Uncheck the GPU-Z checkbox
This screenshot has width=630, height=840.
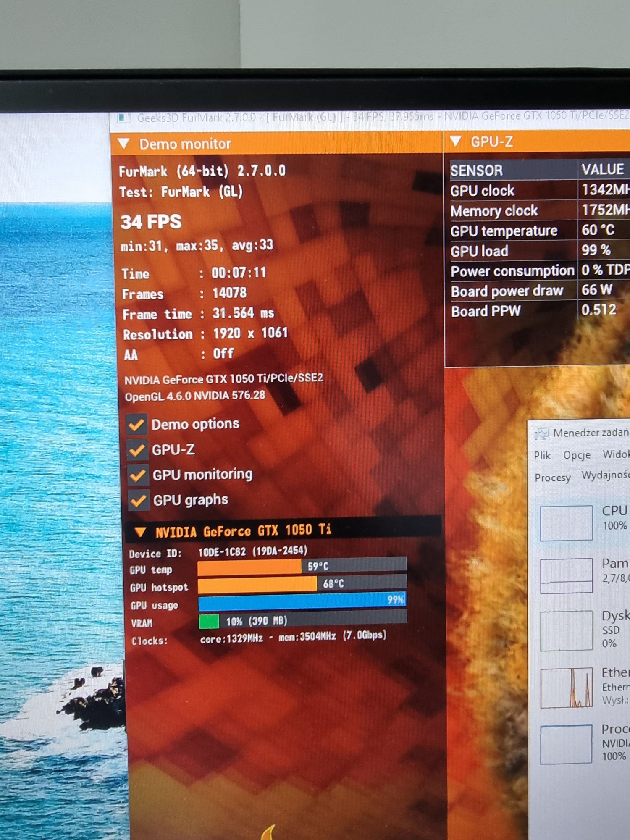coord(137,450)
